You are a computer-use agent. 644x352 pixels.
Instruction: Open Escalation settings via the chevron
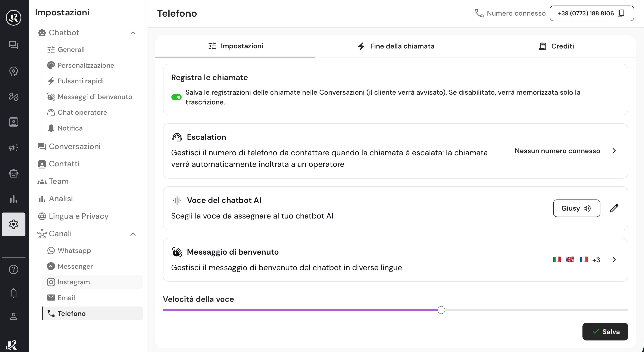point(614,151)
